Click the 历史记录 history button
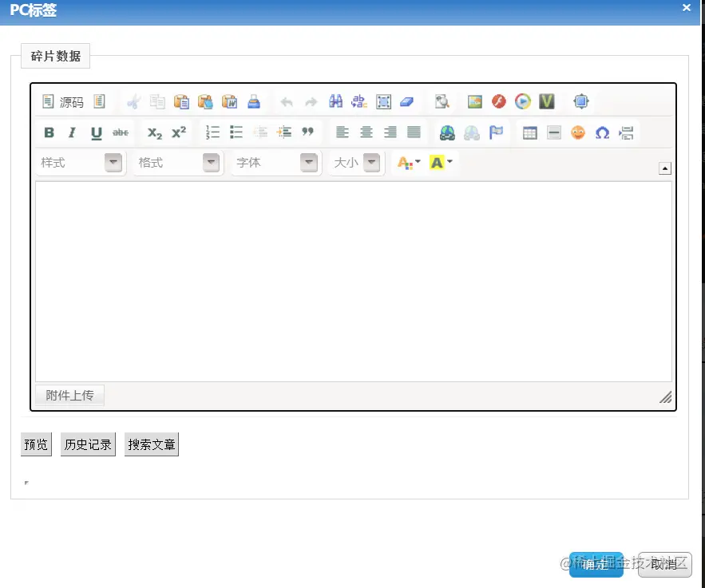This screenshot has height=588, width=705. coord(88,444)
